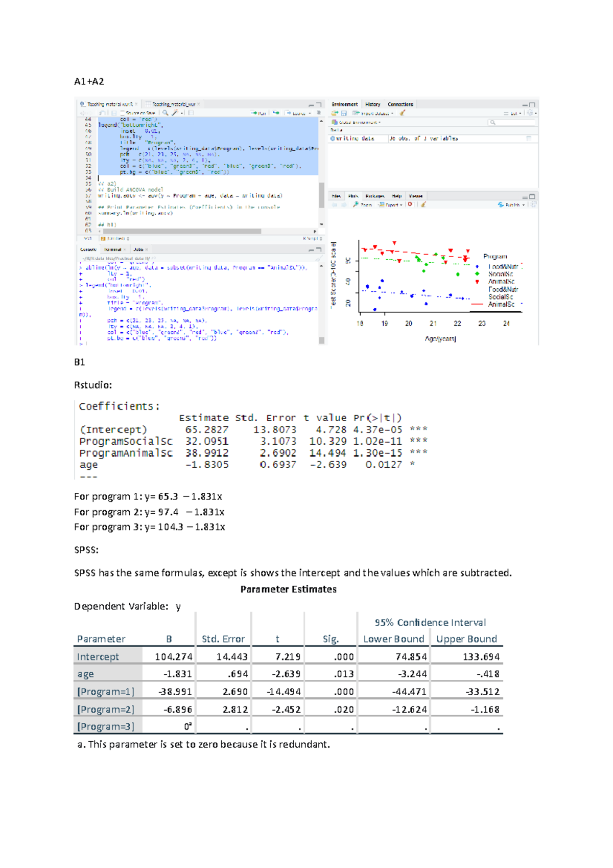Open the Global Environment dropdown

pyautogui.click(x=356, y=123)
